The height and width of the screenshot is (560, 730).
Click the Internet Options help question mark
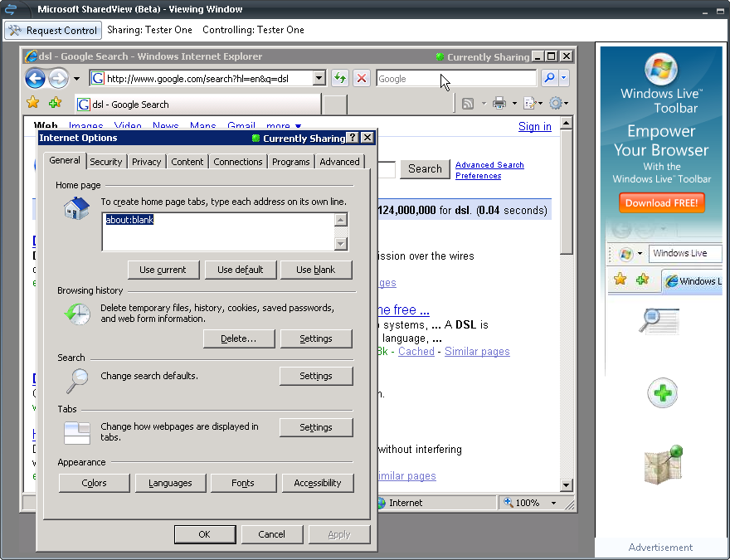[x=353, y=138]
